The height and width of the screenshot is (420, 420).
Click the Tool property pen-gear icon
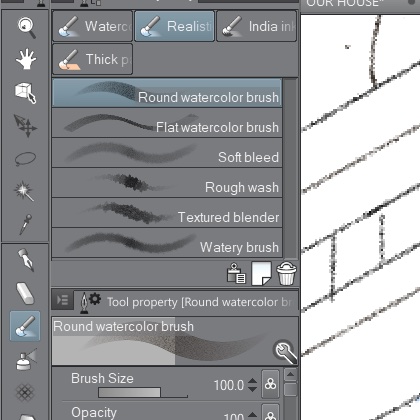coord(91,302)
